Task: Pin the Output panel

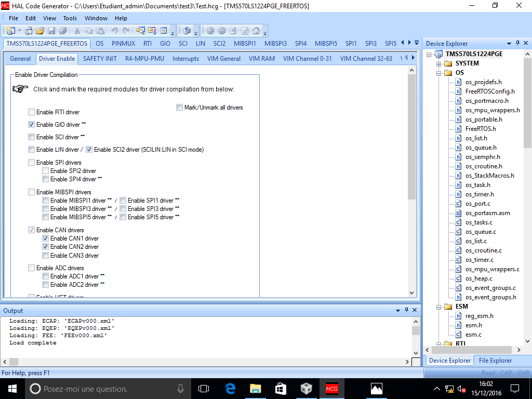Action: tap(406, 310)
